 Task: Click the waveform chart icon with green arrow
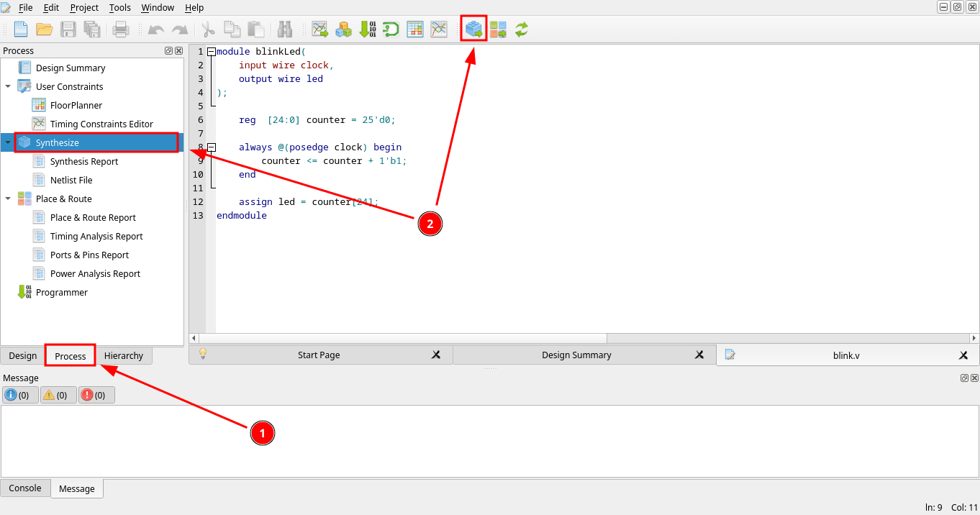point(320,29)
